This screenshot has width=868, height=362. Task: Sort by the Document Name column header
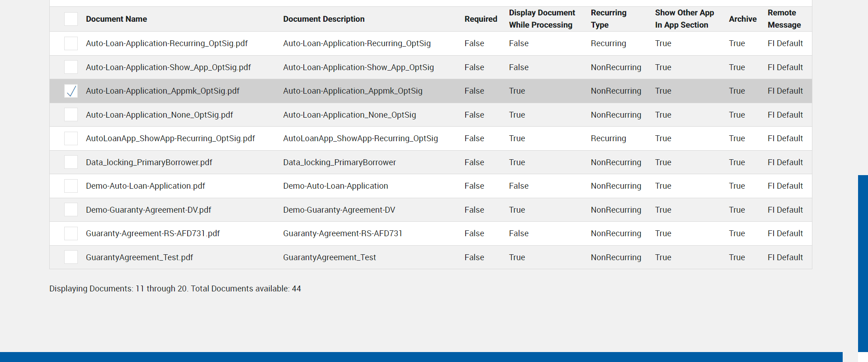(x=116, y=19)
